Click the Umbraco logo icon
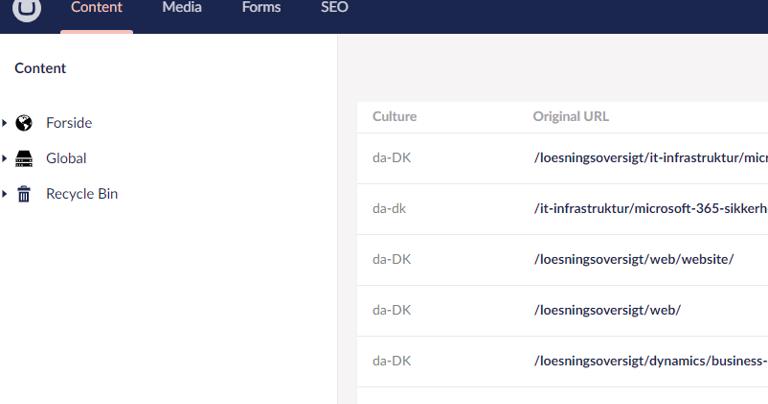768x404 pixels. pos(27,9)
